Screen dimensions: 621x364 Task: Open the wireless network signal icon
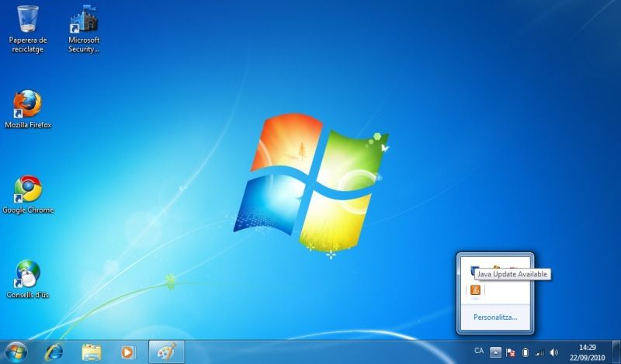point(539,352)
